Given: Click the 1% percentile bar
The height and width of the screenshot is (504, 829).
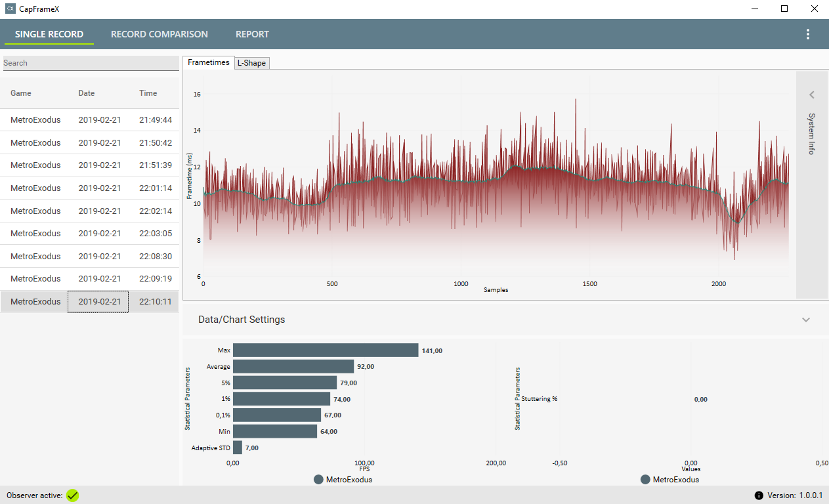Looking at the screenshot, I should [x=282, y=399].
